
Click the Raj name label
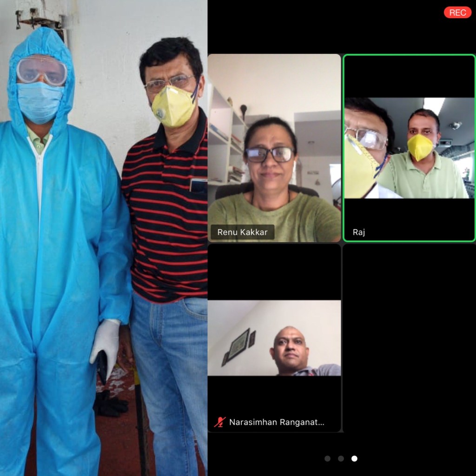[359, 232]
